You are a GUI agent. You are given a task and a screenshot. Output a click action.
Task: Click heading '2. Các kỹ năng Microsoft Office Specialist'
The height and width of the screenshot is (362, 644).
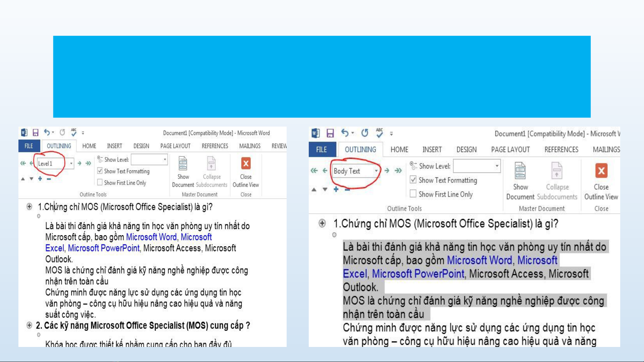click(x=143, y=325)
